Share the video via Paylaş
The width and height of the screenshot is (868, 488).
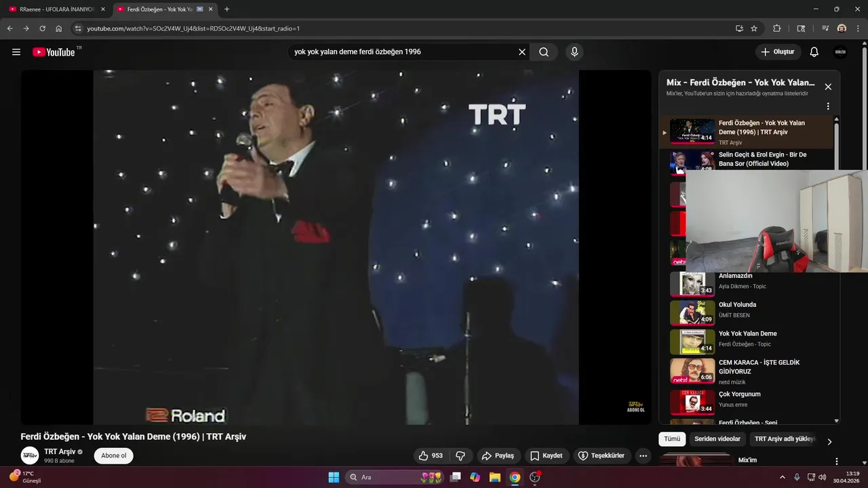[498, 455]
